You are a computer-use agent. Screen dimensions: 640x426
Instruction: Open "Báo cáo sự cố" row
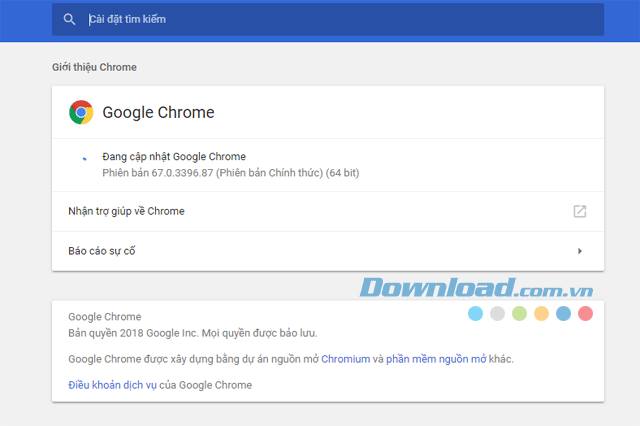(328, 251)
